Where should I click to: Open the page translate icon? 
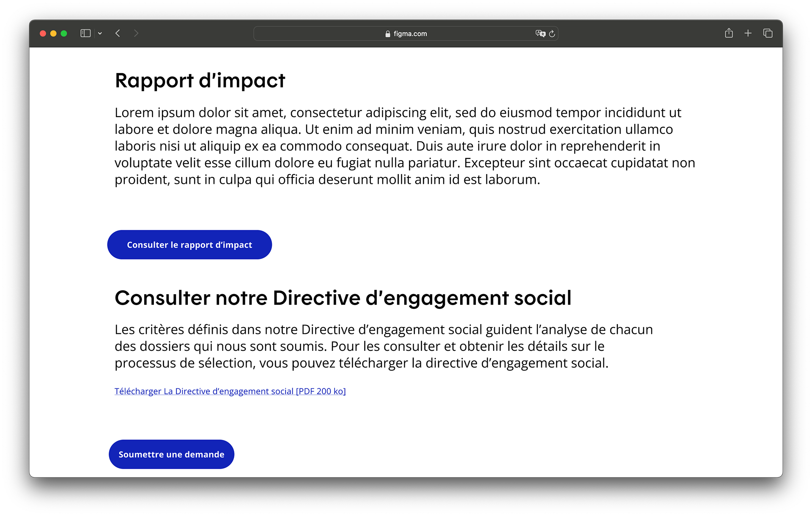click(x=540, y=33)
